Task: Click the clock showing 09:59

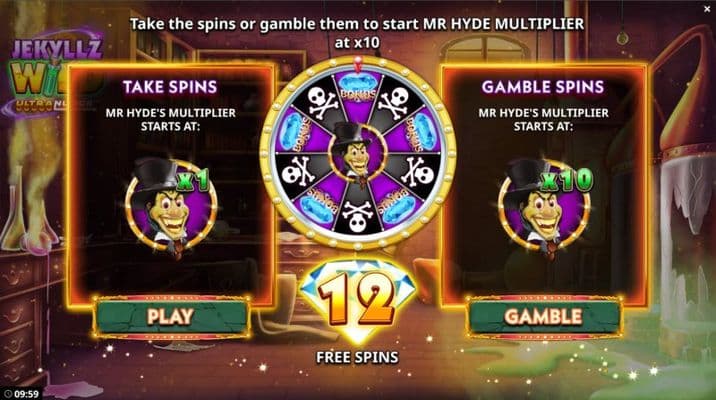Action: (x=21, y=394)
